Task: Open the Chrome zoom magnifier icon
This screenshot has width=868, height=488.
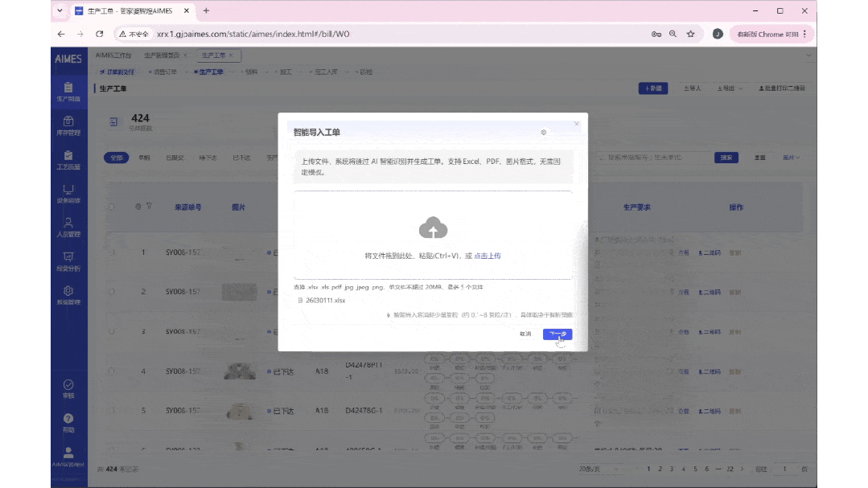Action: [x=673, y=34]
